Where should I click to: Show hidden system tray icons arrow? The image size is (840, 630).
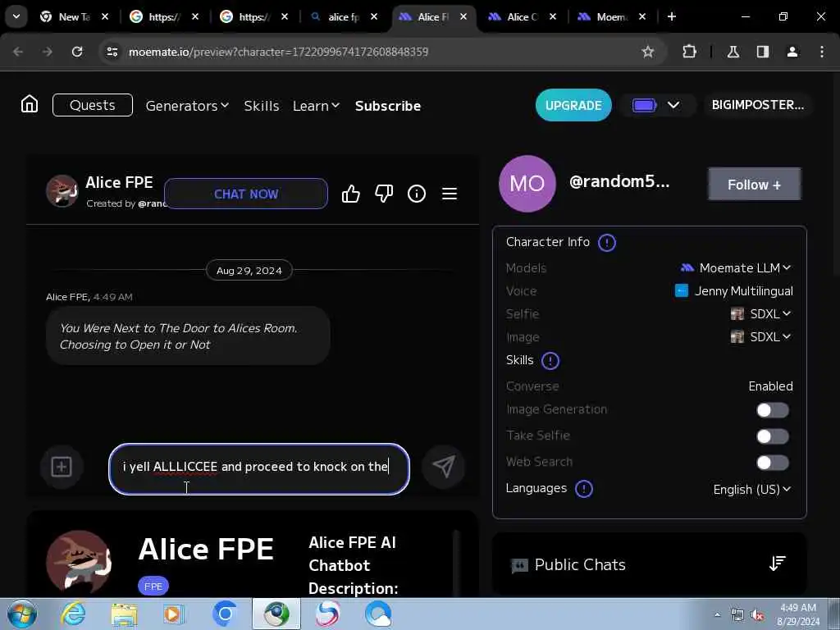717,615
